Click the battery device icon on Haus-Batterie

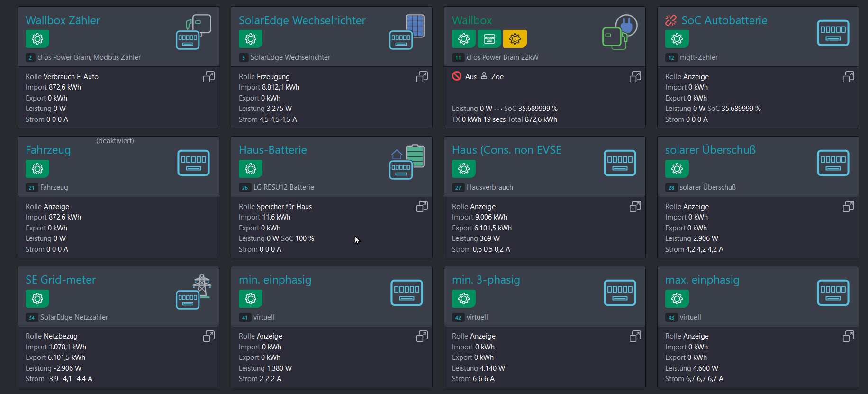point(407,162)
